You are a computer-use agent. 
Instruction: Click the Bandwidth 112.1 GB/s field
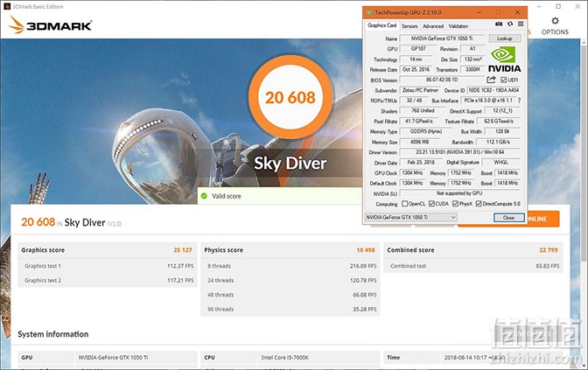(x=498, y=142)
